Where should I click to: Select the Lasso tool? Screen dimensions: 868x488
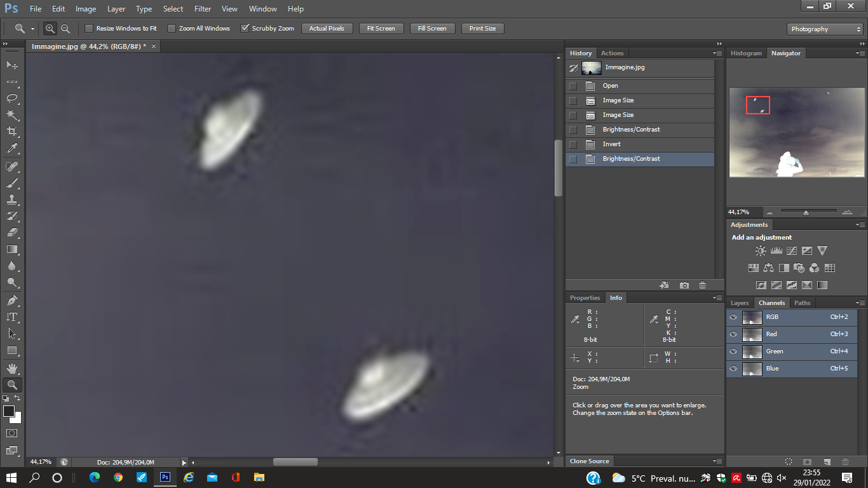pos(12,98)
